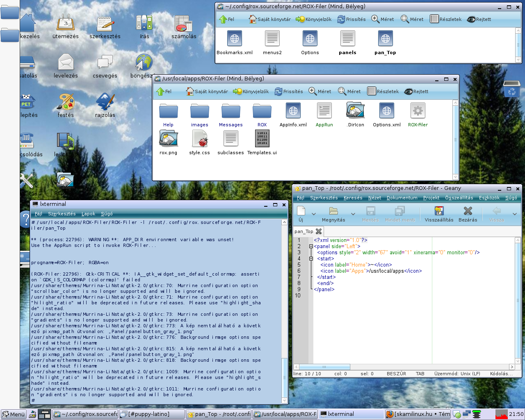Expand the dropdown arrow next to Megnyitás
Viewport: 525px width, 420px height.
[x=353, y=214]
